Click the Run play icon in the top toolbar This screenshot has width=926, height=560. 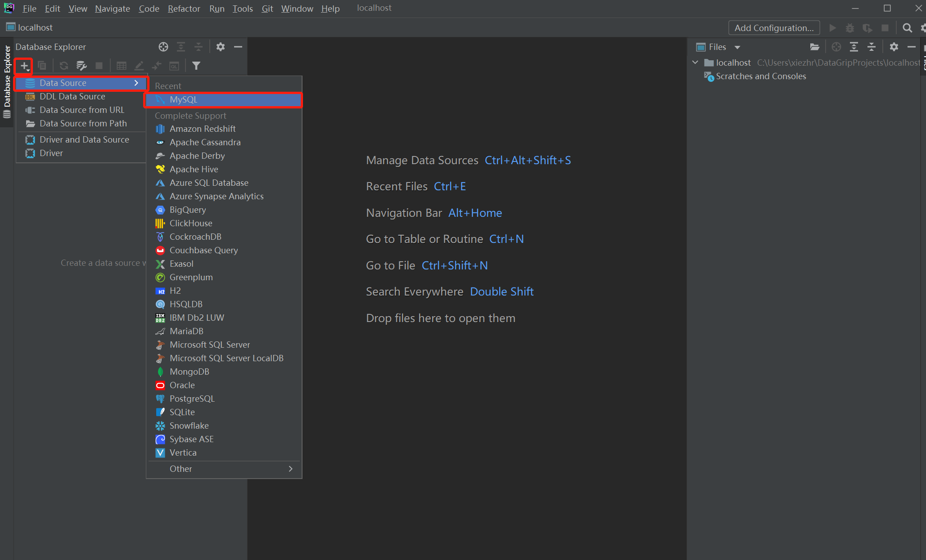pos(832,28)
